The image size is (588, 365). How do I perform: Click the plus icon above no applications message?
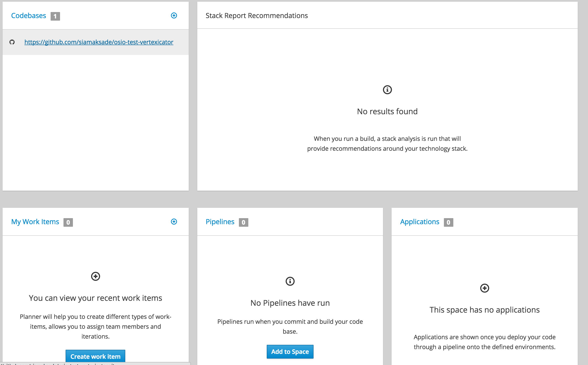[485, 288]
